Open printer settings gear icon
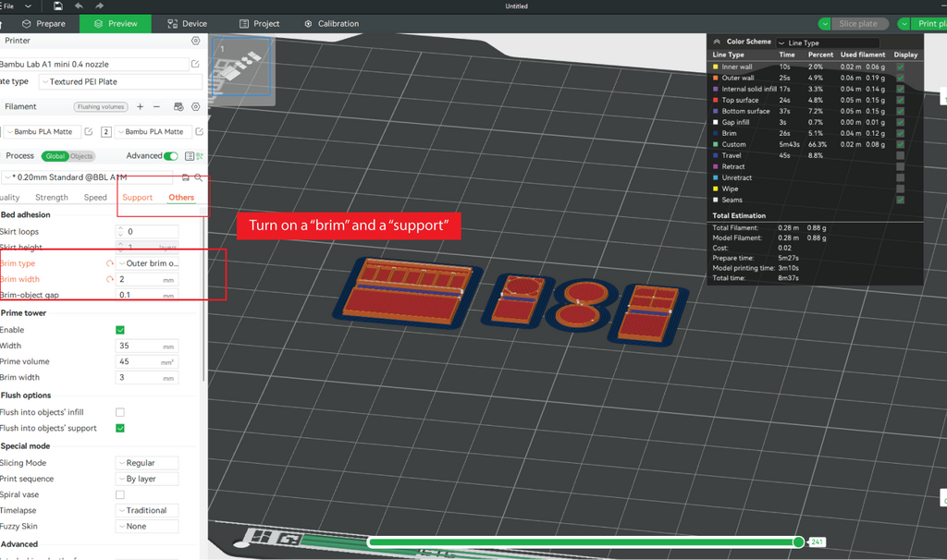Viewport: 947px width, 560px height. (x=196, y=41)
